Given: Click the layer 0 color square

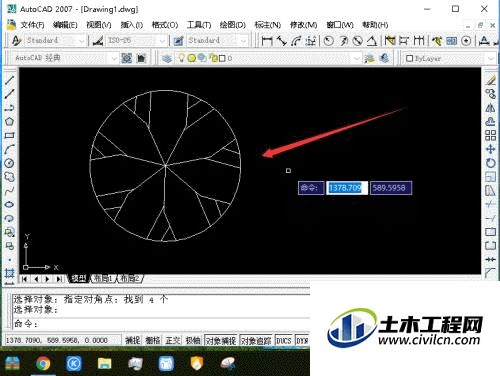Looking at the screenshot, I should tap(222, 59).
